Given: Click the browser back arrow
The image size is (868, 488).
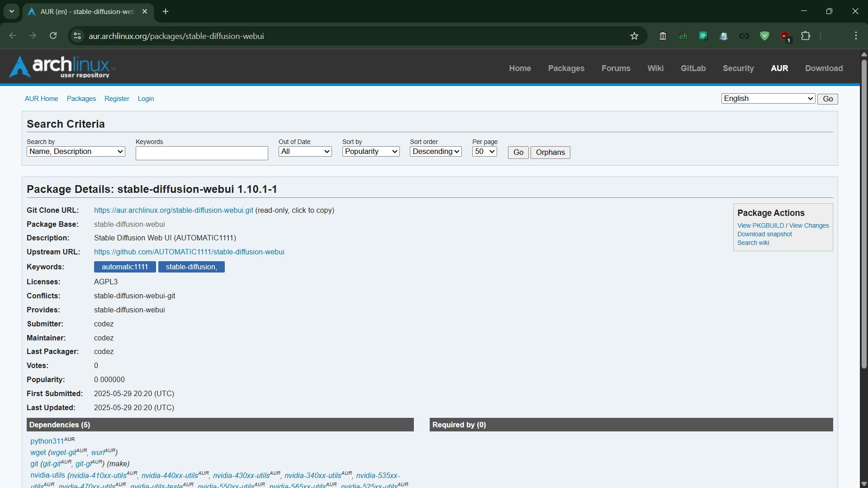Looking at the screenshot, I should click(13, 36).
